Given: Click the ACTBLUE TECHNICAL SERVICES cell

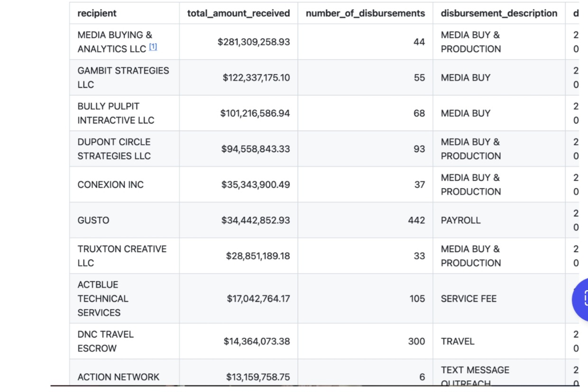Looking at the screenshot, I should pos(103,299).
